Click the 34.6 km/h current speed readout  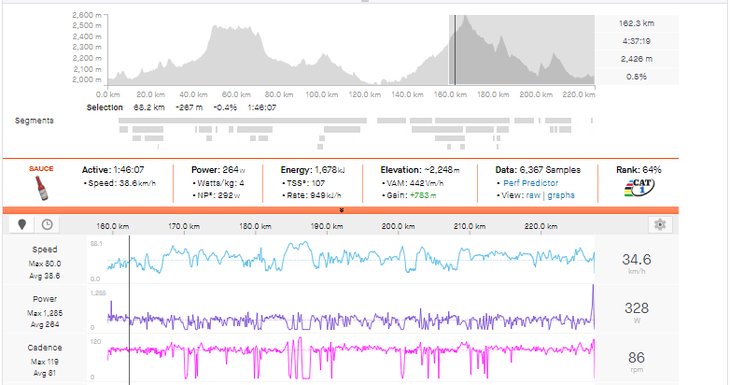[636, 263]
